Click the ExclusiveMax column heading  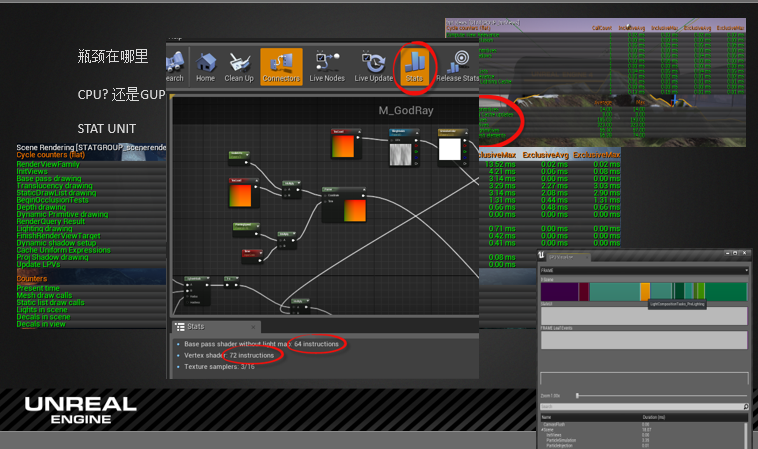[x=597, y=155]
